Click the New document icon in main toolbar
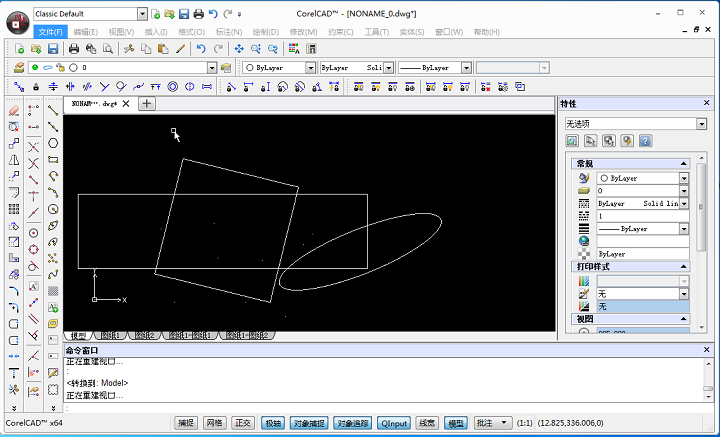 point(19,49)
